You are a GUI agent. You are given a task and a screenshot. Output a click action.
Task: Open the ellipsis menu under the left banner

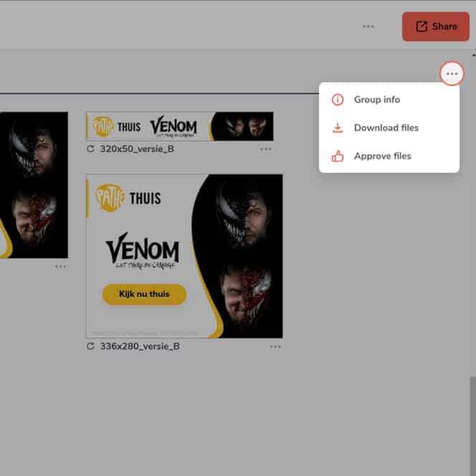pyautogui.click(x=60, y=267)
